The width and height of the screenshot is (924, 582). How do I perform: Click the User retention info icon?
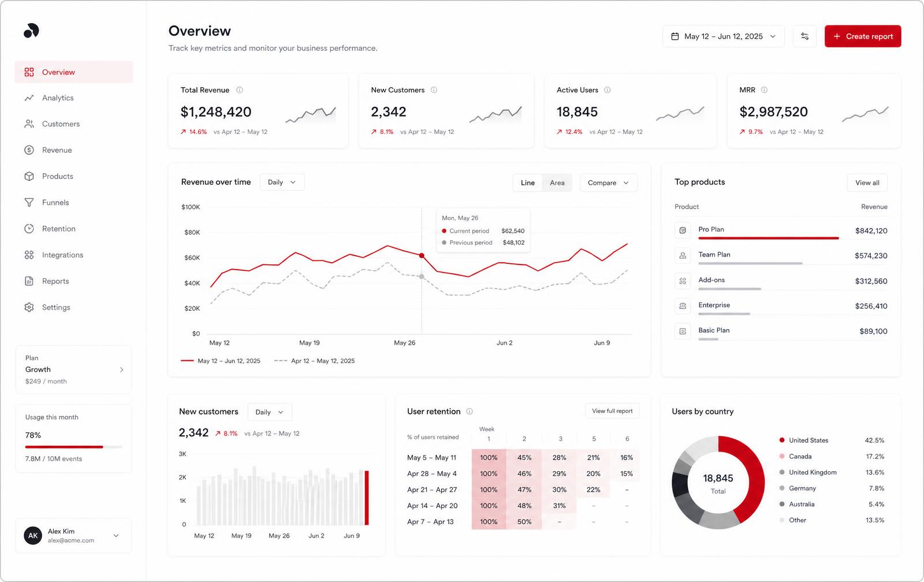tap(470, 412)
